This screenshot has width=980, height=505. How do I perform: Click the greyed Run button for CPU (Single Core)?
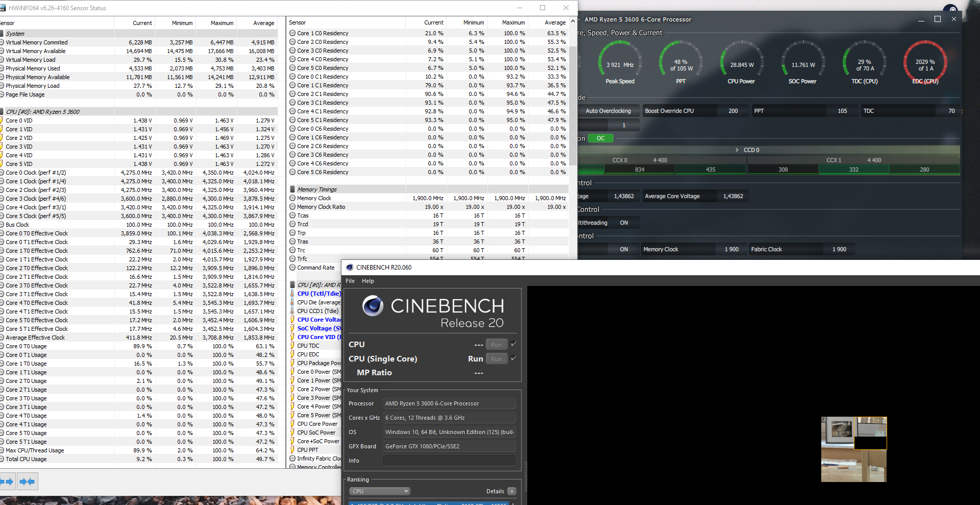pos(497,359)
